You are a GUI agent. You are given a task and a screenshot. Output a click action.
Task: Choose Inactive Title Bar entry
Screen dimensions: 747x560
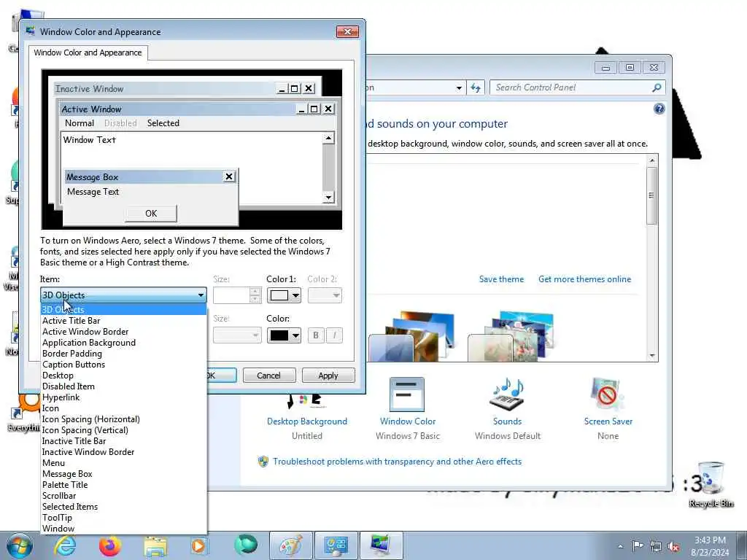tap(124, 441)
